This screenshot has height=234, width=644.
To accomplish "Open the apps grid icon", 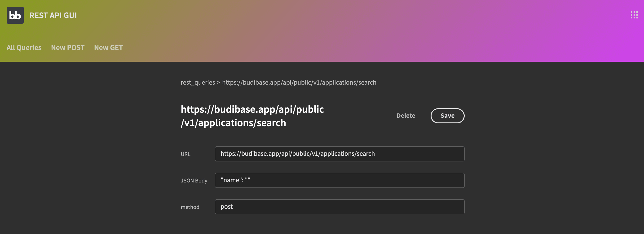I will click(634, 15).
